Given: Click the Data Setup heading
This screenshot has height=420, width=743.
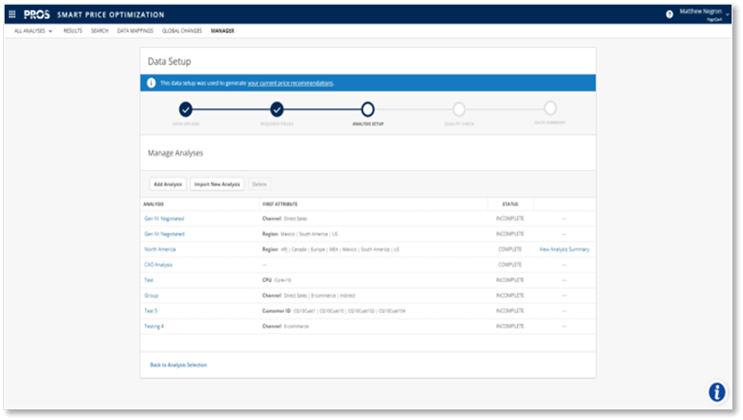Looking at the screenshot, I should 169,62.
